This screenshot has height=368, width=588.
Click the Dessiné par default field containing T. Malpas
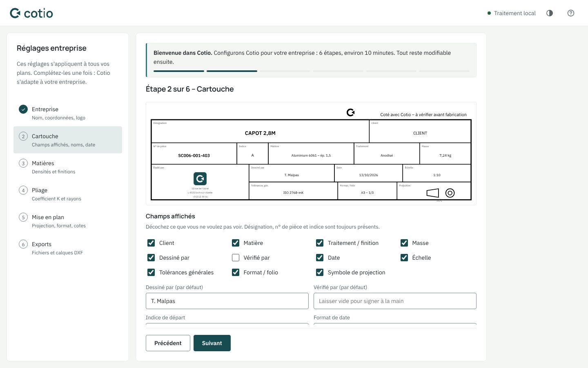click(x=227, y=301)
